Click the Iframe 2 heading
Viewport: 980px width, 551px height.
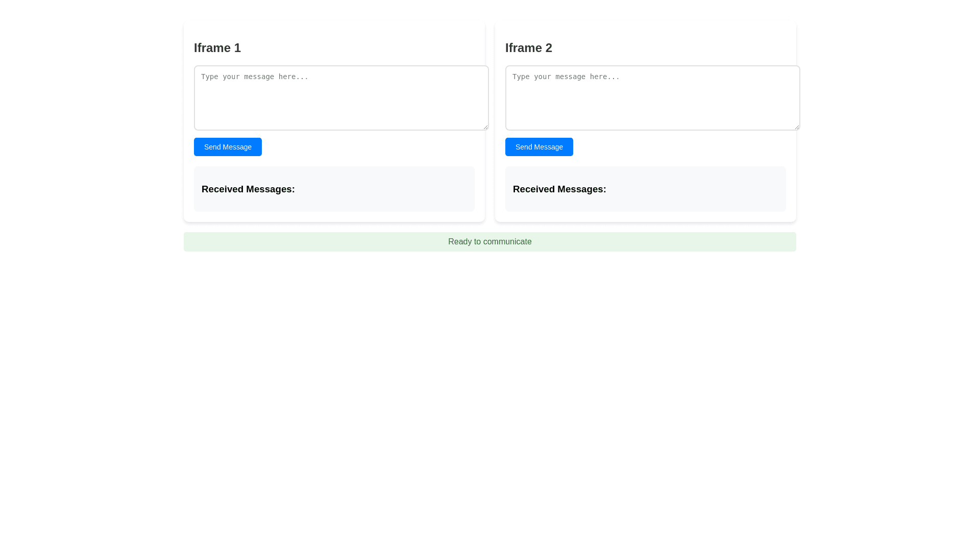[x=529, y=48]
